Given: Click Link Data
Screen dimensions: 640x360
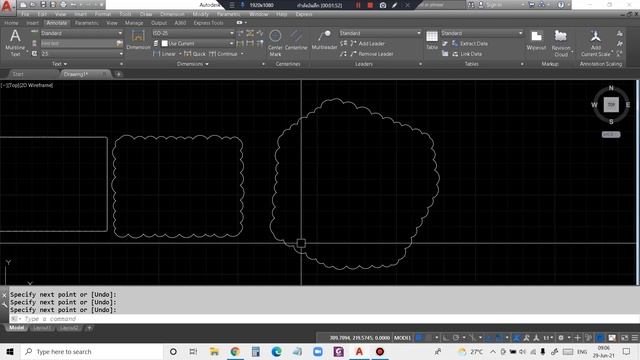Looking at the screenshot, I should click(x=467, y=54).
